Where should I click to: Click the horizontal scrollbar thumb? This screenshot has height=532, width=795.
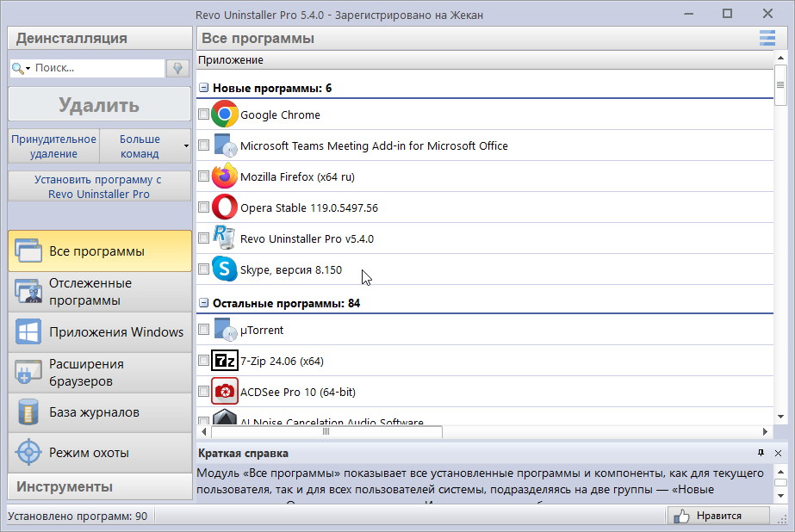point(326,431)
